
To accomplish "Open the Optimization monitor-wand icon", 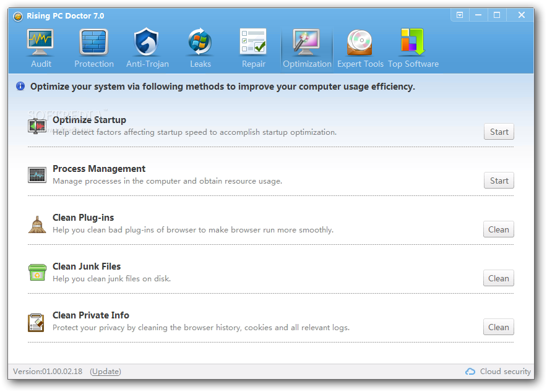I will point(306,42).
